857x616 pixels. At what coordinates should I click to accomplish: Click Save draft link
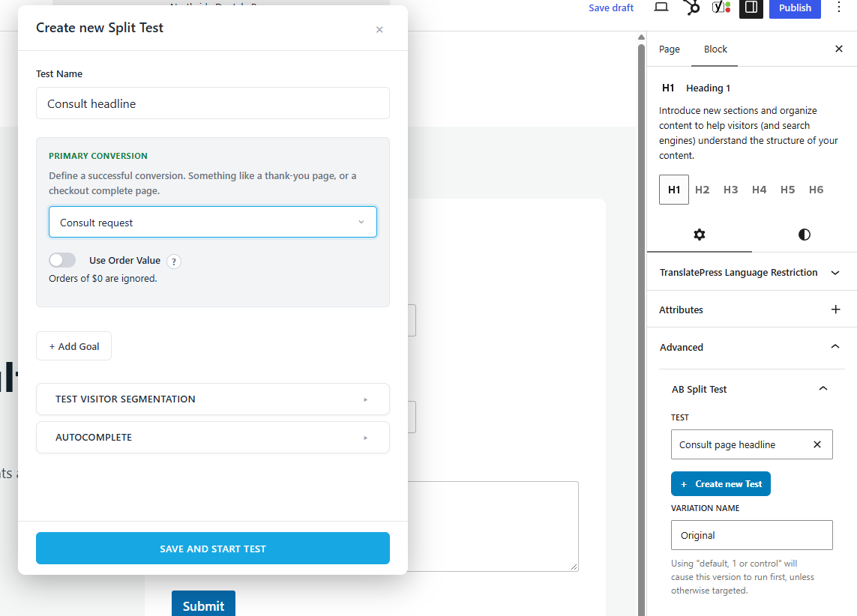tap(611, 7)
